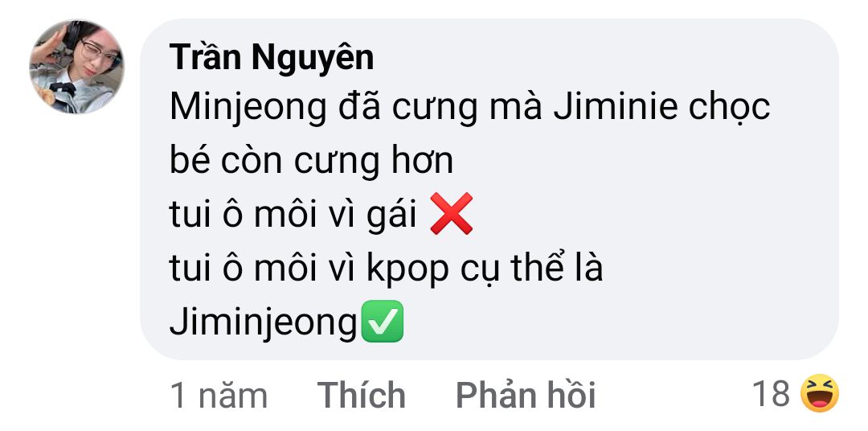Open Trần Nguyên's profile picture
The height and width of the screenshot is (431, 868).
[x=76, y=67]
